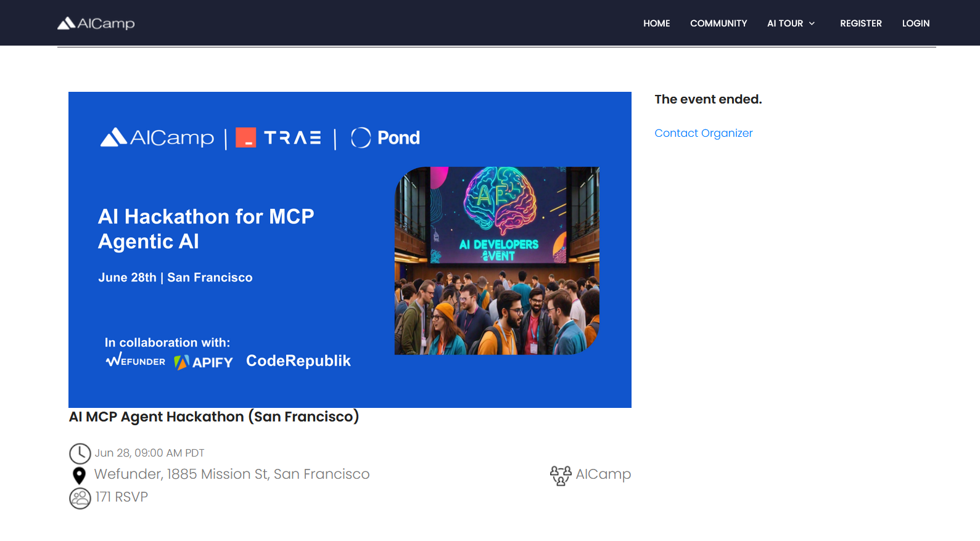980x541 pixels.
Task: Open the REGISTER page
Action: point(861,23)
